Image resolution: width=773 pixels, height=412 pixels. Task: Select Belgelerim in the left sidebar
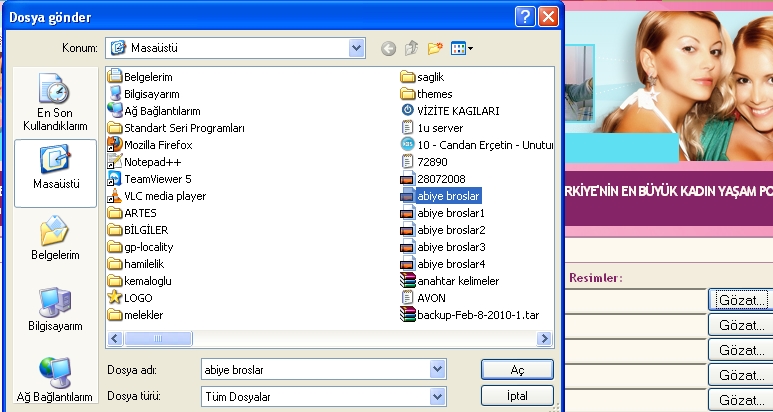coord(55,238)
